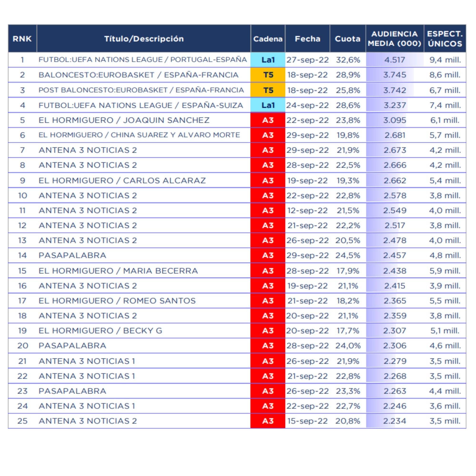
Task: Click the ESPECT. ÚNICOS header
Action: click(x=445, y=39)
